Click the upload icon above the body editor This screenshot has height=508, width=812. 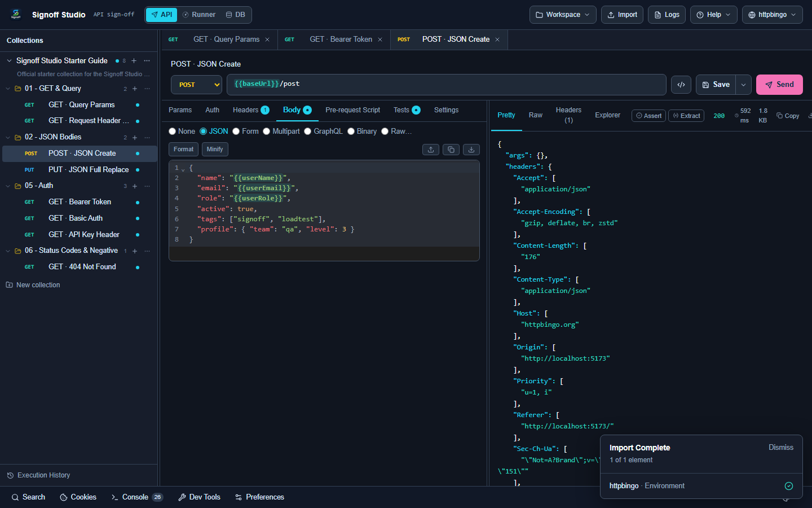click(431, 150)
